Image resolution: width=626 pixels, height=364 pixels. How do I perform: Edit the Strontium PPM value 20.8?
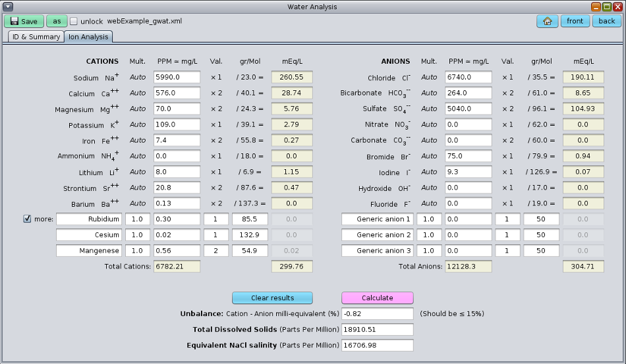coord(177,188)
